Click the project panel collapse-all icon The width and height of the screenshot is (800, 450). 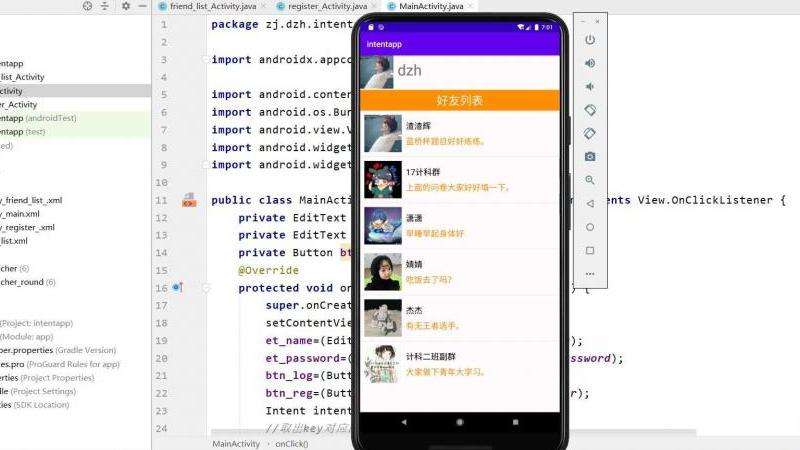[106, 6]
